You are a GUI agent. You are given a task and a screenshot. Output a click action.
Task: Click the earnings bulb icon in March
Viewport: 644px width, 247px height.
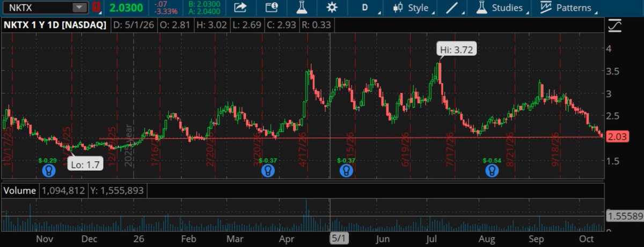pos(268,170)
